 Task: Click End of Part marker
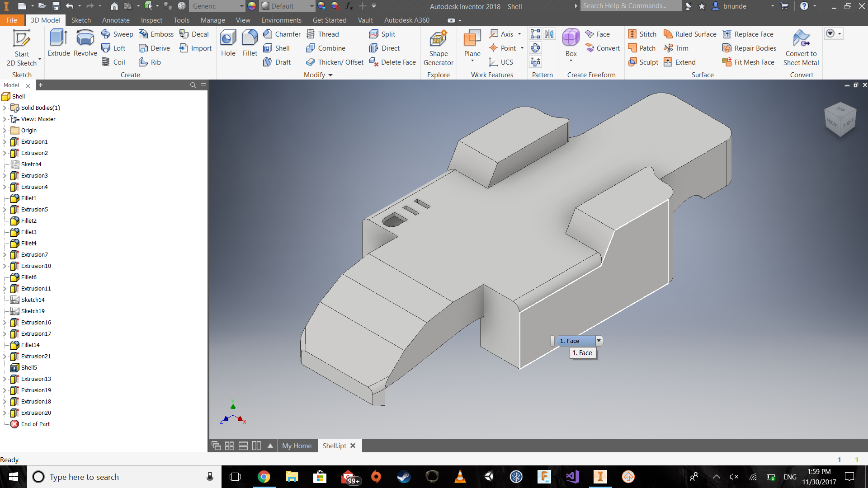coord(30,424)
